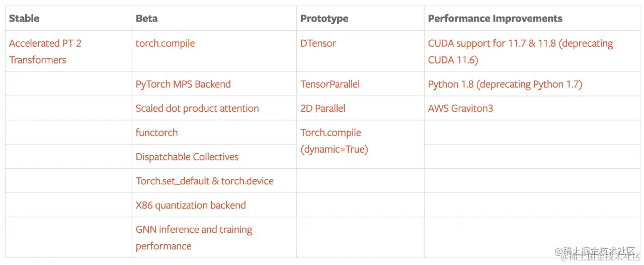Click the Beta column header
This screenshot has width=644, height=265.
pyautogui.click(x=146, y=18)
